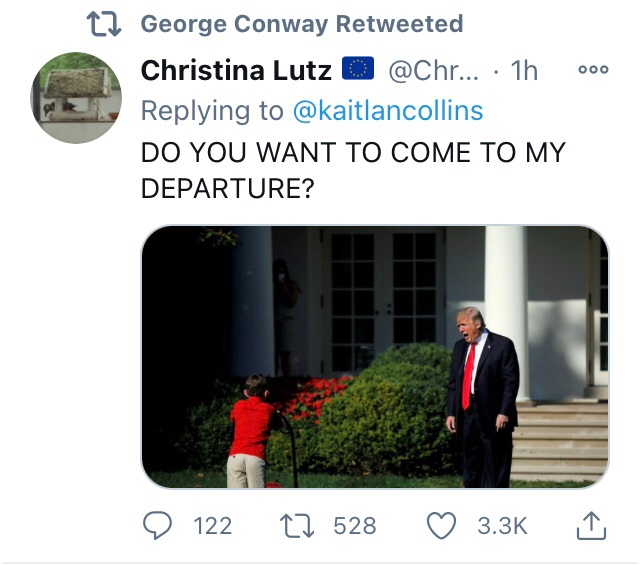Open the share tweet icon
This screenshot has width=640, height=566.
(x=591, y=523)
